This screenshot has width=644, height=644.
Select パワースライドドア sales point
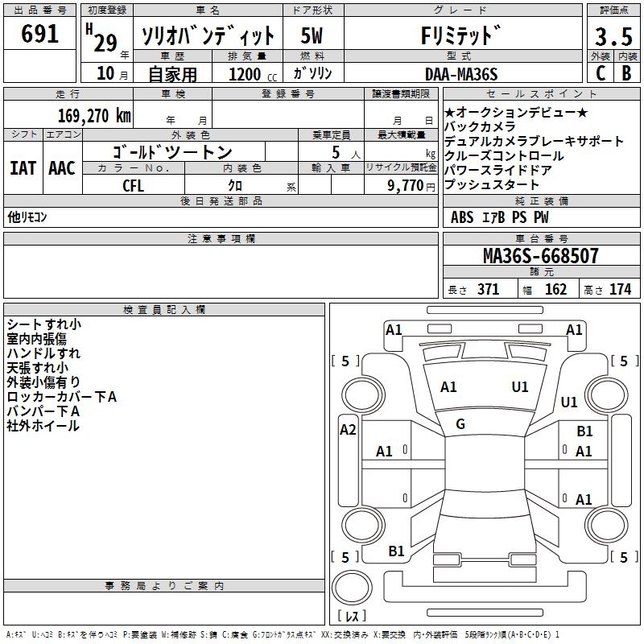click(x=497, y=170)
